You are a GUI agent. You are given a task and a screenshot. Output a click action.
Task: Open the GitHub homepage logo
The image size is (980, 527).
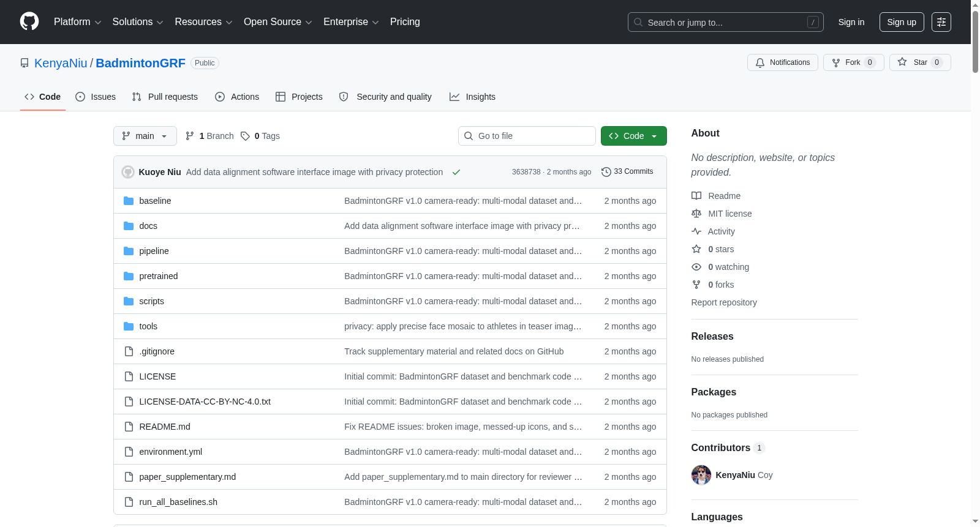pos(29,21)
